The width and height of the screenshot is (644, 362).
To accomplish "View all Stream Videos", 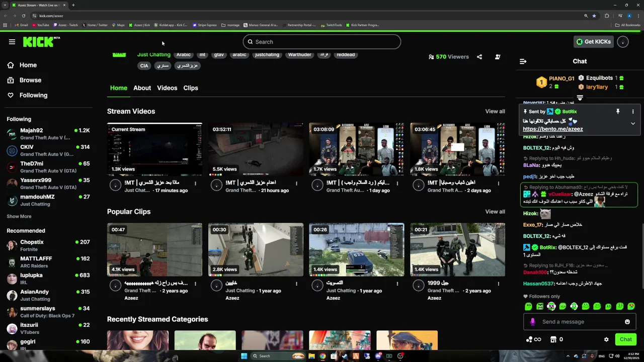I will [x=495, y=111].
